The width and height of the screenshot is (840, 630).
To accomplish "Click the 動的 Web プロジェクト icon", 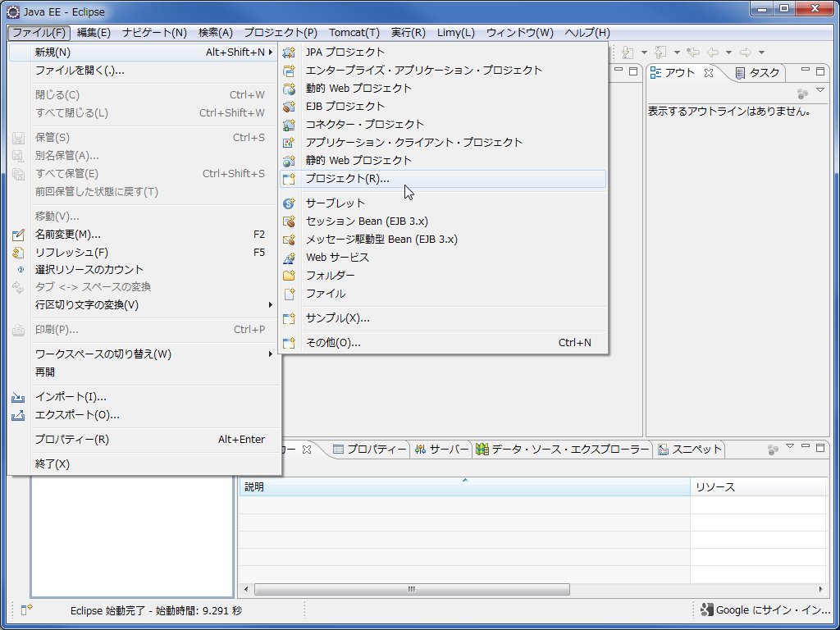I will (289, 89).
